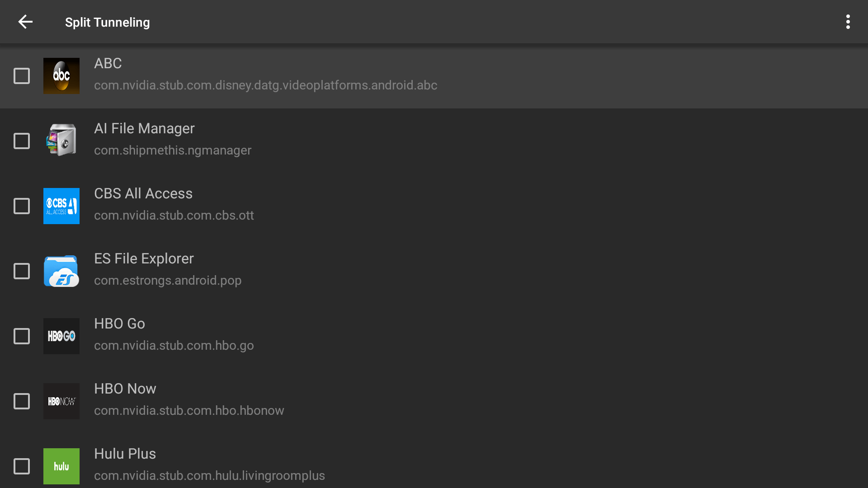Viewport: 868px width, 488px height.
Task: Click package name com.nvidia.stub.com.hbo.hbonow
Action: (x=189, y=410)
